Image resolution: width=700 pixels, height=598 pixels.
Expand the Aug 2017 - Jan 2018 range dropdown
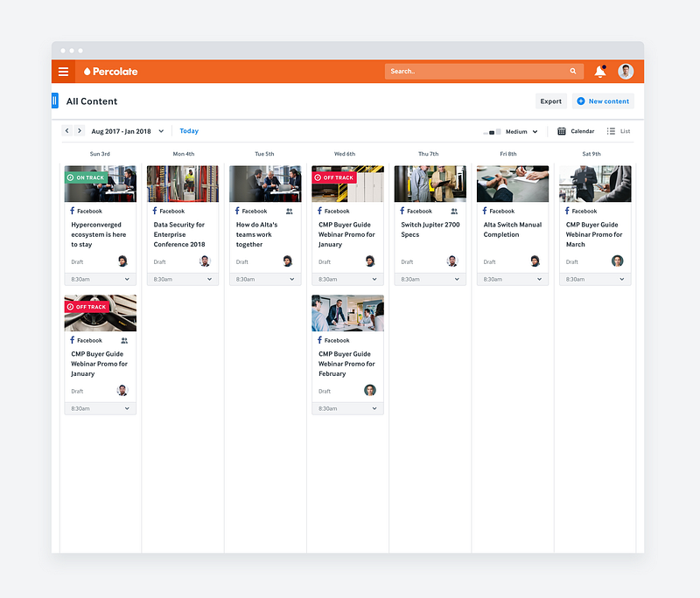pyautogui.click(x=161, y=131)
